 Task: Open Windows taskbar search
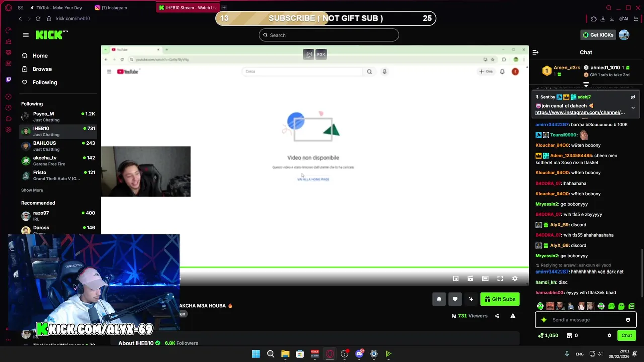click(x=270, y=354)
